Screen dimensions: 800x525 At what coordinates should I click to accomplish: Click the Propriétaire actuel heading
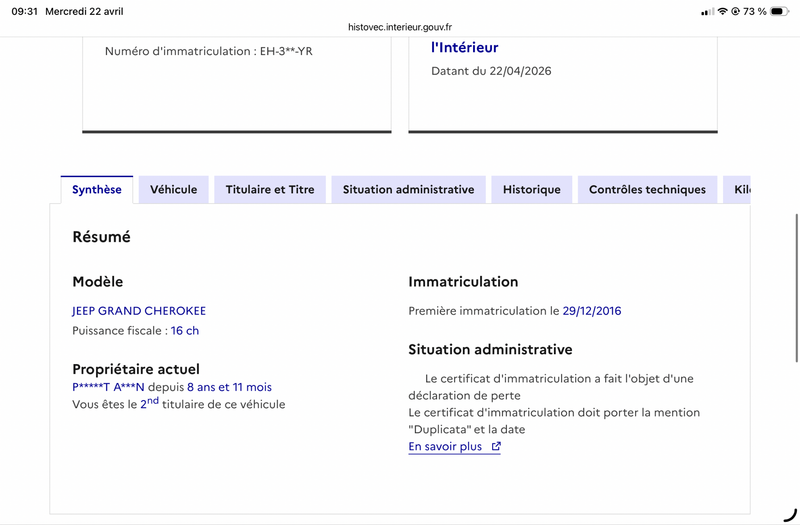coord(136,369)
